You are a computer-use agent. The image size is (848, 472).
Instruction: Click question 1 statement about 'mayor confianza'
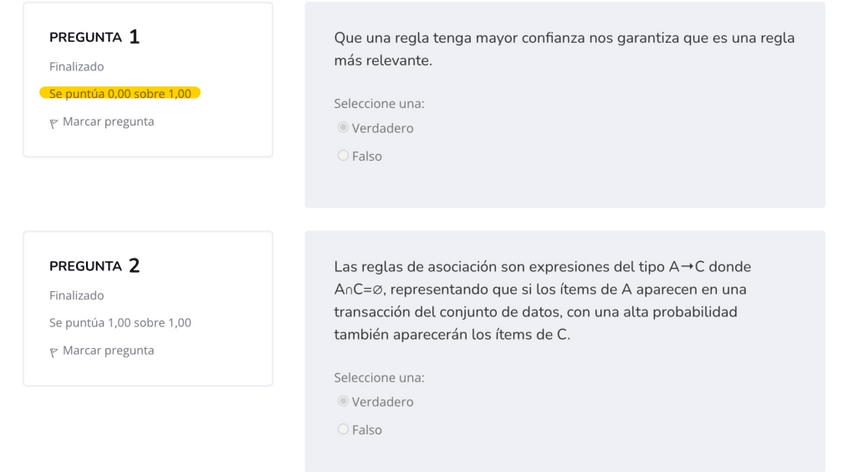coord(564,49)
